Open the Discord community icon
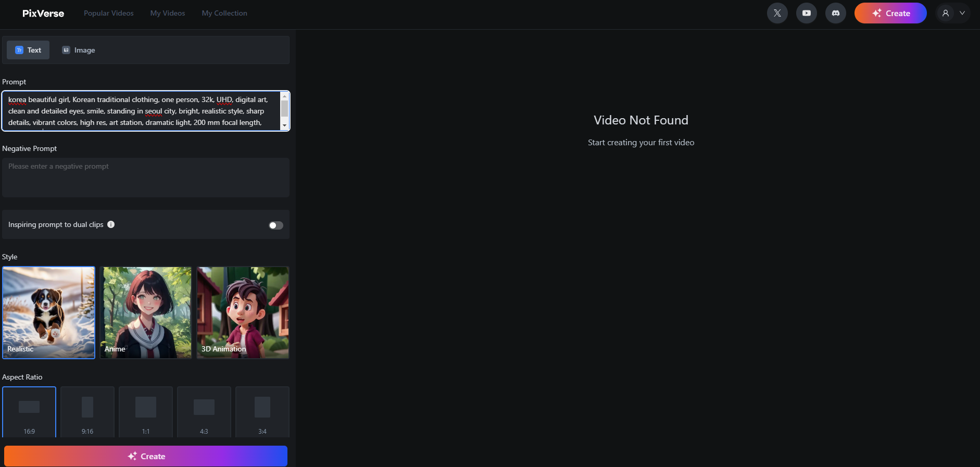This screenshot has height=467, width=980. [836, 13]
